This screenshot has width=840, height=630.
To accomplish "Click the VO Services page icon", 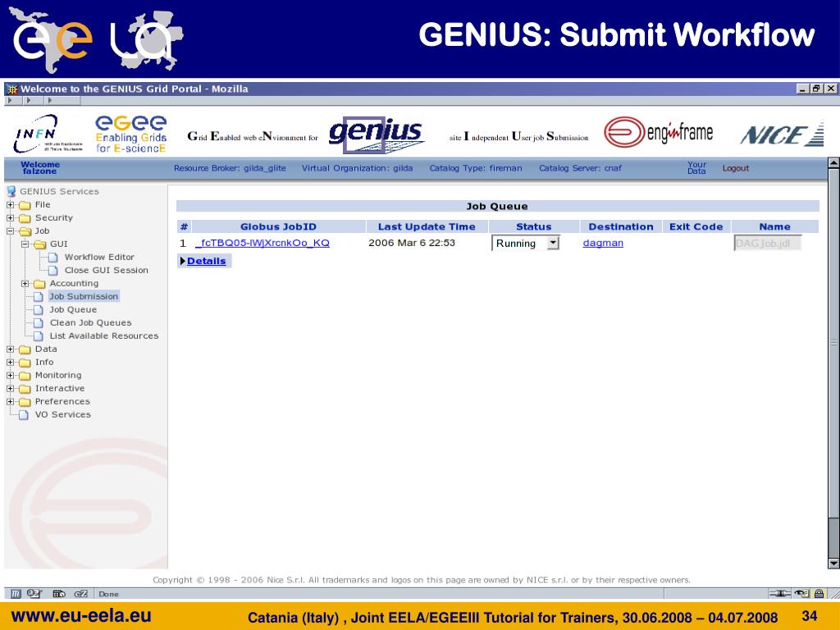I will click(x=24, y=414).
